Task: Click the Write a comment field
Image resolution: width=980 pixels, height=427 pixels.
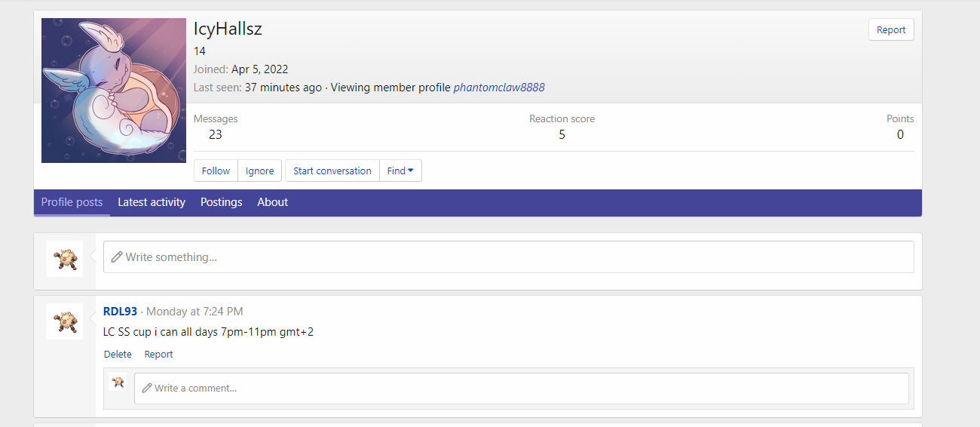Action: [x=522, y=389]
